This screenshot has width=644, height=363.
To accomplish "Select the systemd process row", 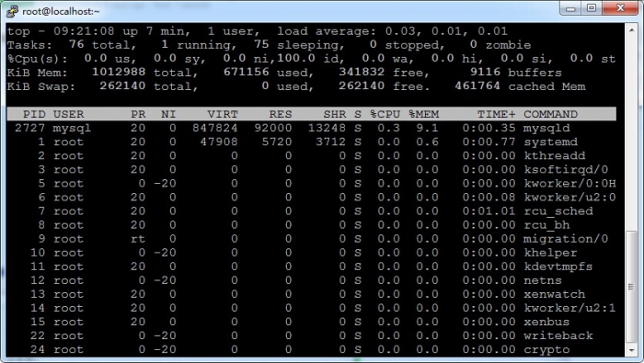I will (311, 142).
